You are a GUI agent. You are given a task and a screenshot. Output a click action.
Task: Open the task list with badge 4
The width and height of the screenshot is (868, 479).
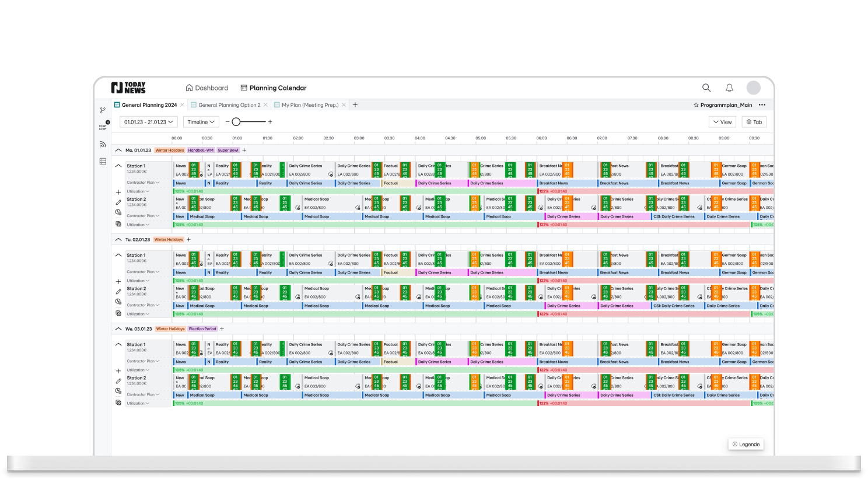[x=103, y=127]
